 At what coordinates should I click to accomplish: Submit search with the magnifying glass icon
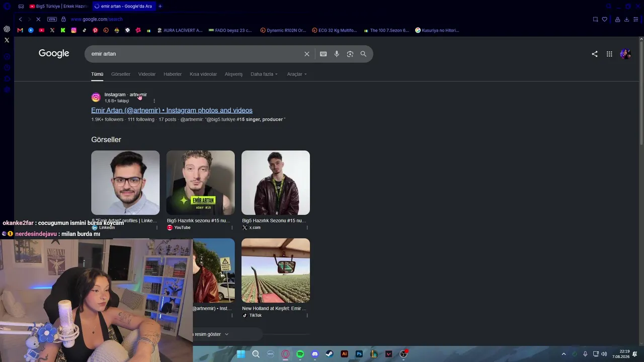pyautogui.click(x=363, y=54)
